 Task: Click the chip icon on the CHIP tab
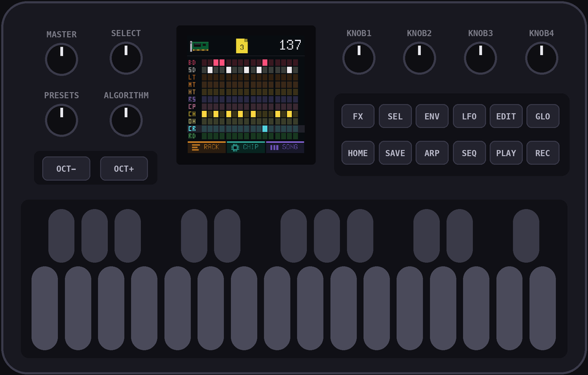pos(235,148)
